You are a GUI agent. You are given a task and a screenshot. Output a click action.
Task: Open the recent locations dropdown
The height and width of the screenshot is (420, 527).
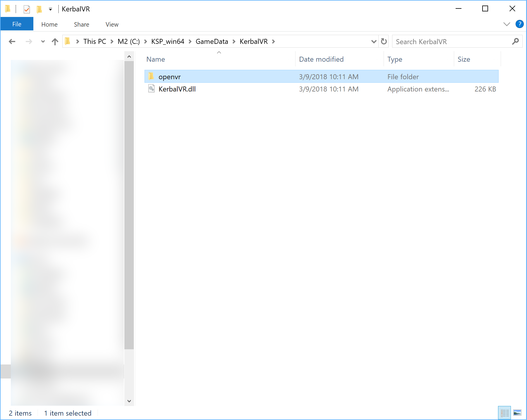click(x=43, y=42)
